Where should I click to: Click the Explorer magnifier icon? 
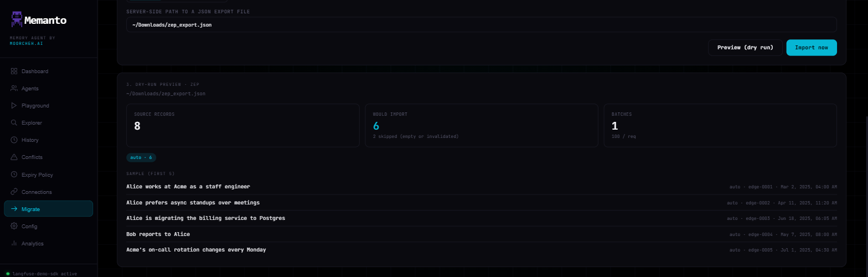(x=14, y=123)
